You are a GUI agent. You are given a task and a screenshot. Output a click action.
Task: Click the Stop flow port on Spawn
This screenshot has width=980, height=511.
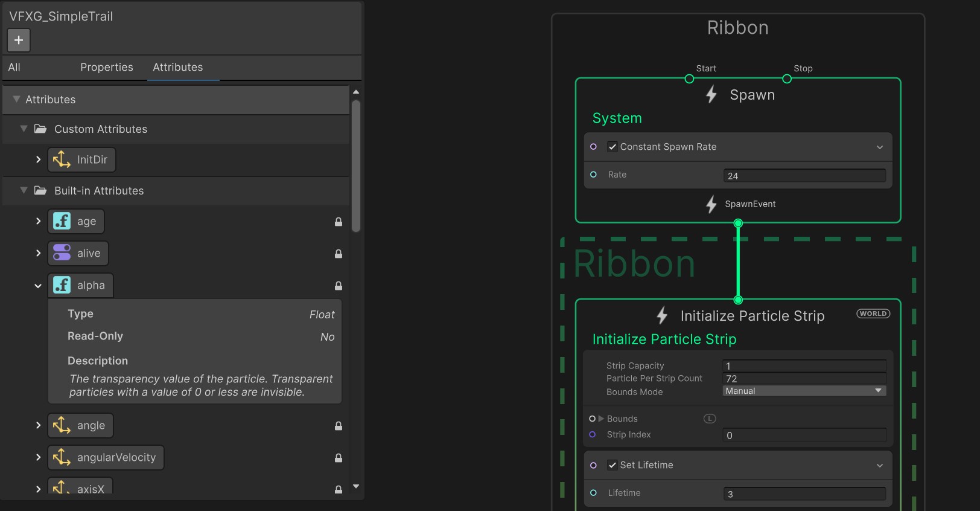786,79
